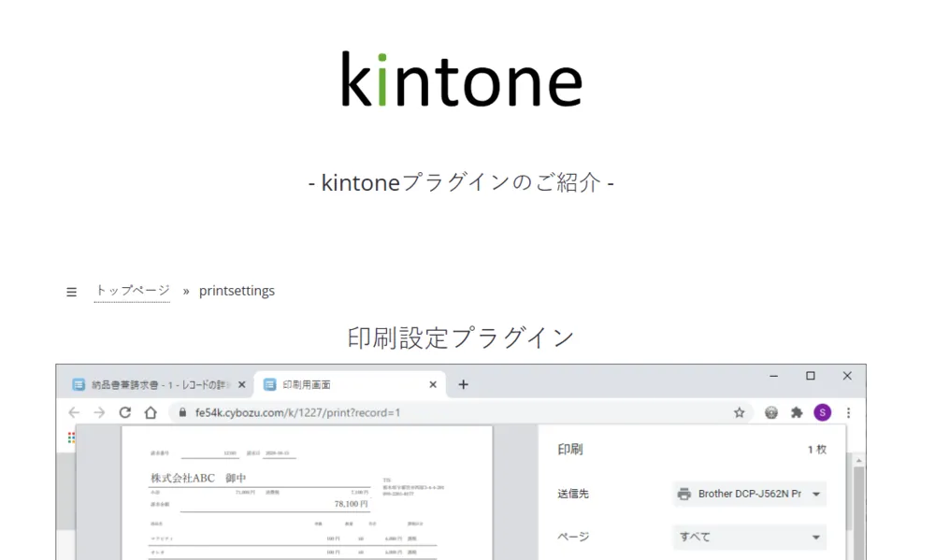Open a new tab with the plus button

pos(463,384)
